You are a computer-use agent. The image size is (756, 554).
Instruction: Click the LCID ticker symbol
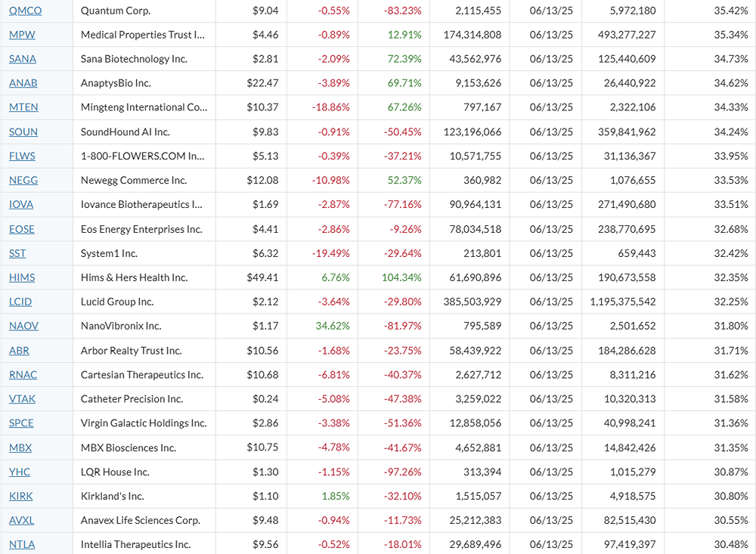pos(20,302)
